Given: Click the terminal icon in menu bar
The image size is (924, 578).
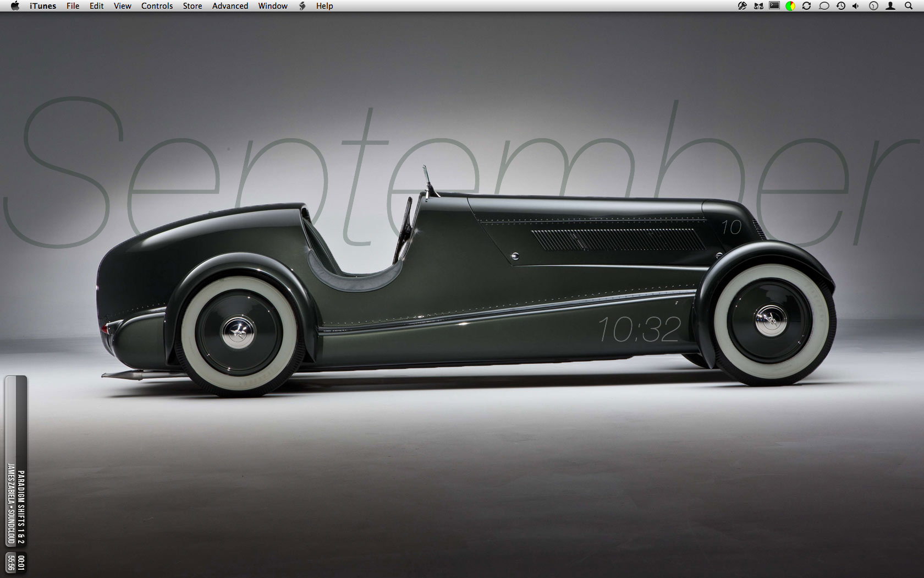Looking at the screenshot, I should [774, 6].
